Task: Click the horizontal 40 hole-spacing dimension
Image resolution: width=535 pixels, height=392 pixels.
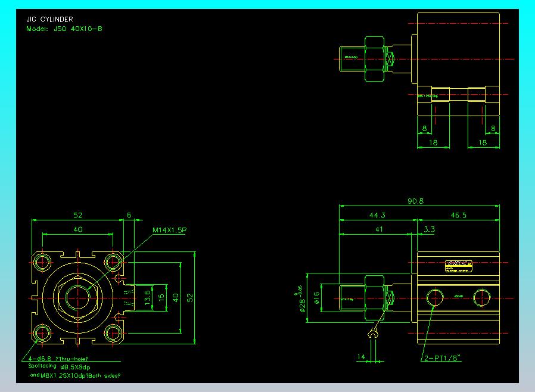Action: coord(78,229)
